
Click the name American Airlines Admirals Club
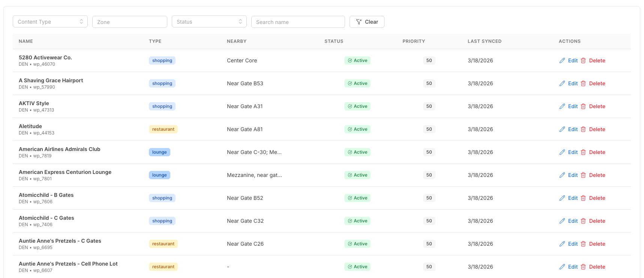(60, 149)
